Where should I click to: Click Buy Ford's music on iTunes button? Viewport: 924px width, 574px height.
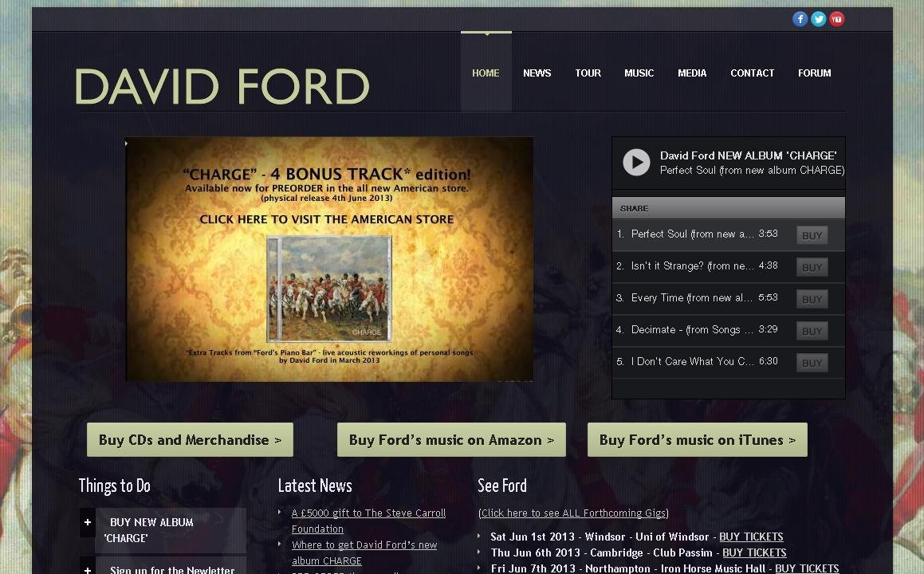(697, 439)
